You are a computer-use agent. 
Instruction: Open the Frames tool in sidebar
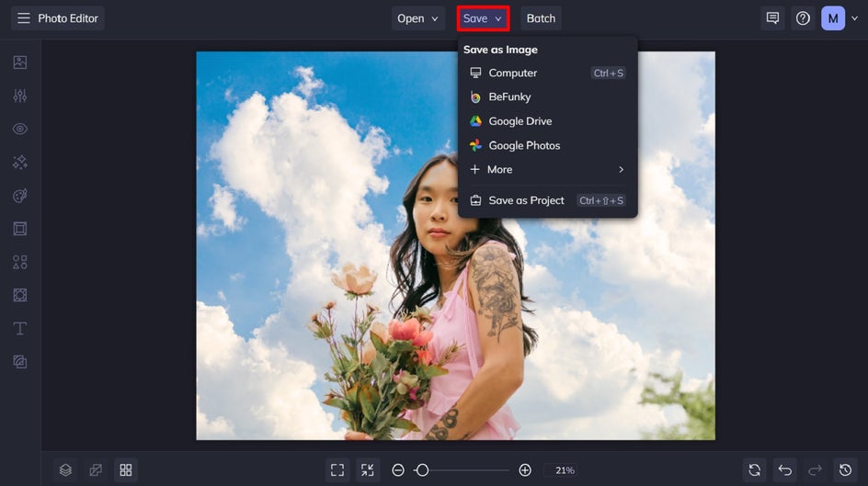click(20, 229)
